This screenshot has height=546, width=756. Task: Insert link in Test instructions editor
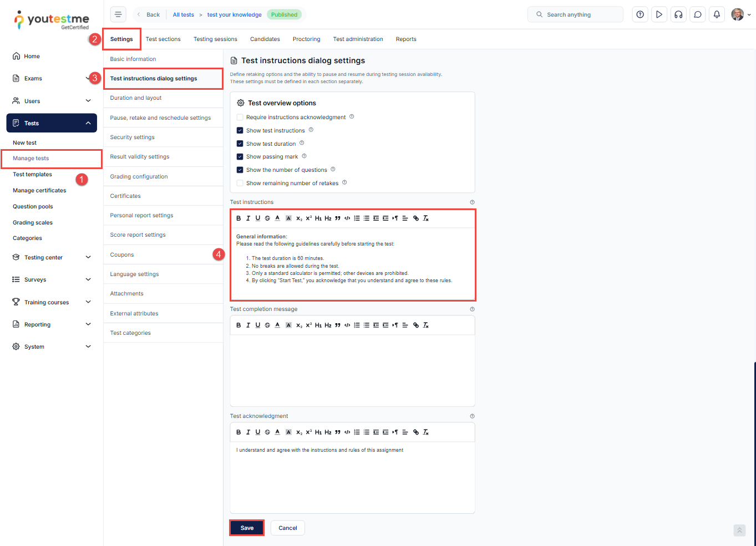coord(416,218)
